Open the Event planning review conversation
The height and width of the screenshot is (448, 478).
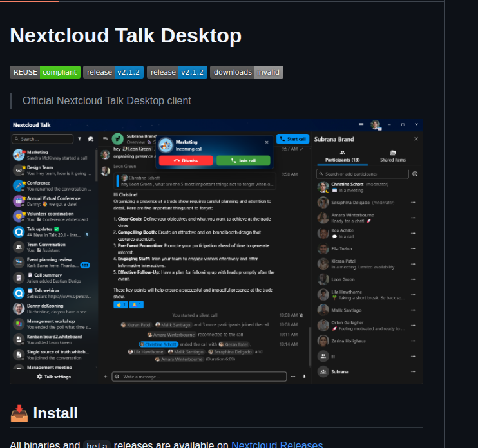click(x=53, y=263)
